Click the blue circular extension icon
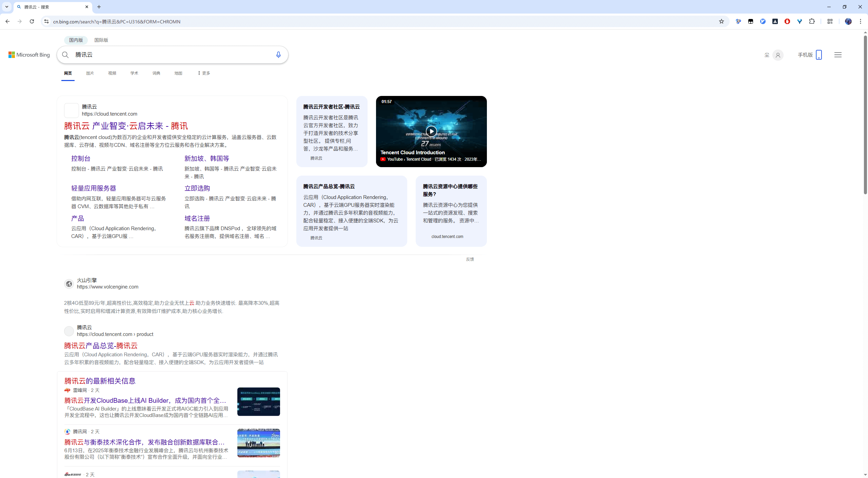Screen dimensions: 868x478 coord(763,21)
